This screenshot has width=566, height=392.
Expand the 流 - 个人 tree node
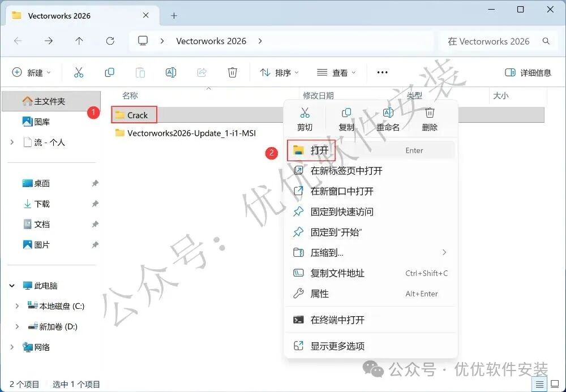pos(12,143)
